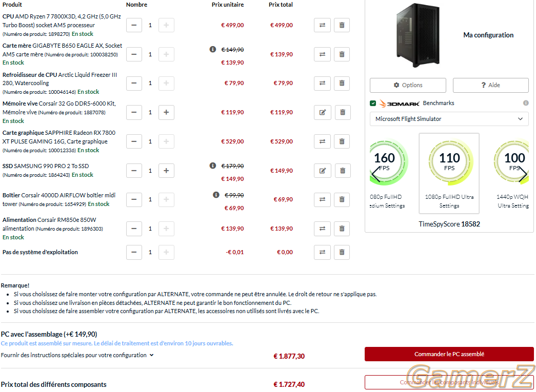Viewport: 536px width, 392px height.
Task: Go to the previous benchmark FPS card
Action: pyautogui.click(x=375, y=174)
